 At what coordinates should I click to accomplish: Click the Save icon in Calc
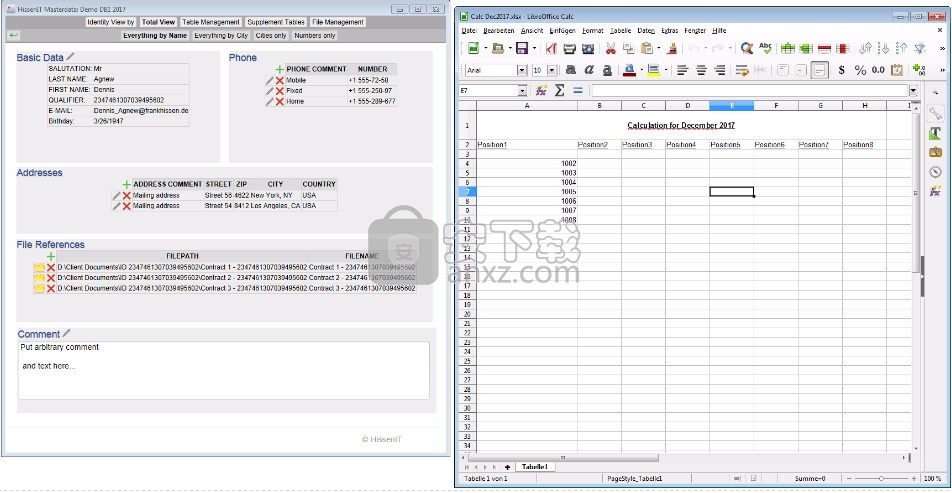(521, 49)
